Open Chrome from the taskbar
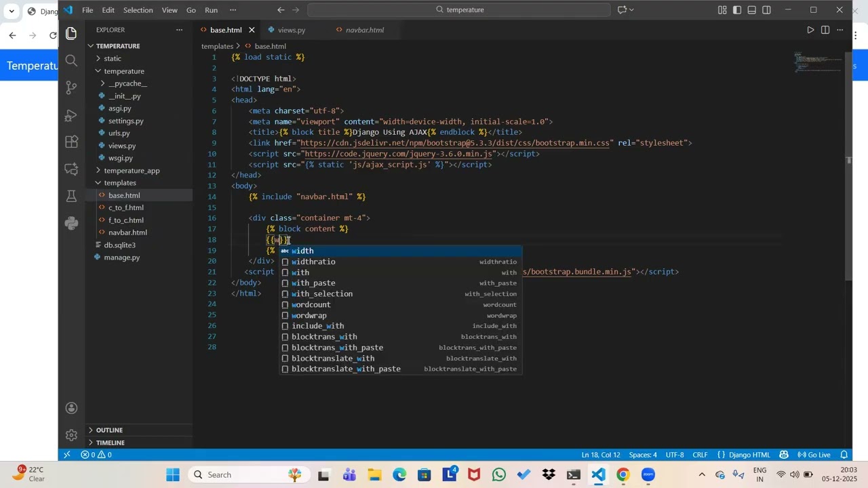This screenshot has width=868, height=488. point(623,474)
